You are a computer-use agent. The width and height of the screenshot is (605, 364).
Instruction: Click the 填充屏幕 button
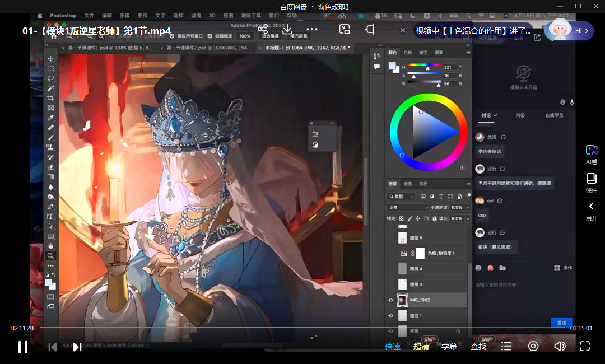coord(299,36)
